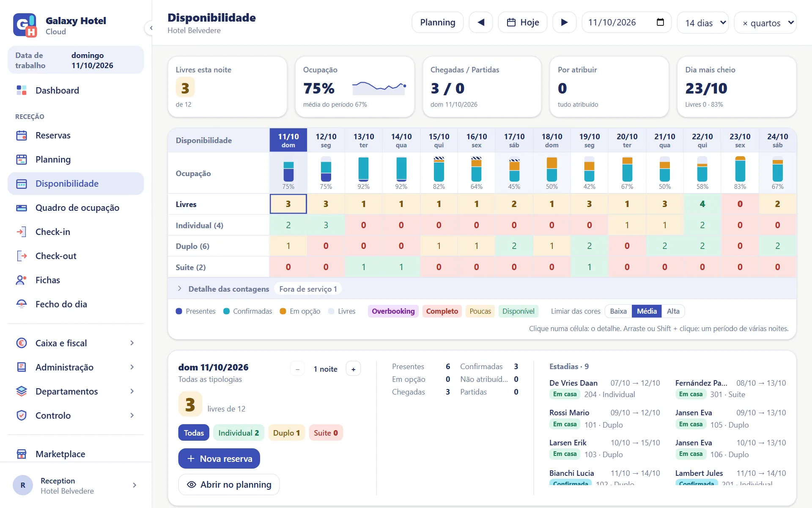
Task: Set color threshold to Média
Action: (647, 311)
